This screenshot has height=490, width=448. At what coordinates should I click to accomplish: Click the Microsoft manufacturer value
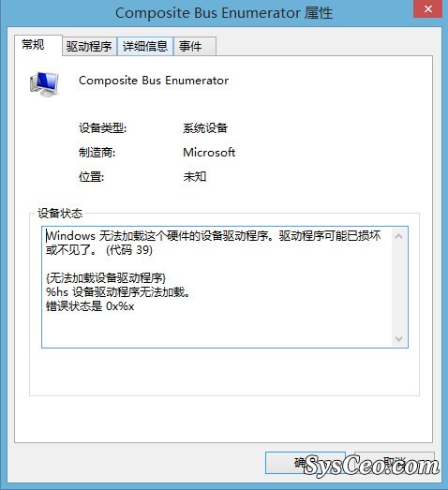(x=209, y=153)
